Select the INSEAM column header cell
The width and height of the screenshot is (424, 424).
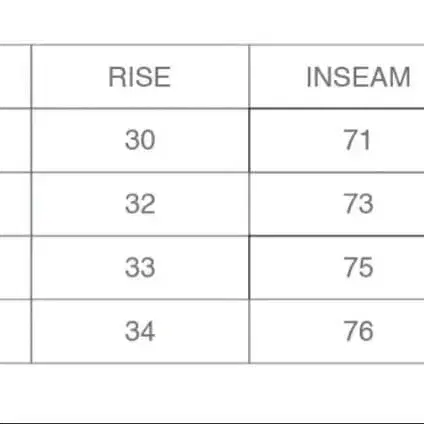pyautogui.click(x=337, y=76)
